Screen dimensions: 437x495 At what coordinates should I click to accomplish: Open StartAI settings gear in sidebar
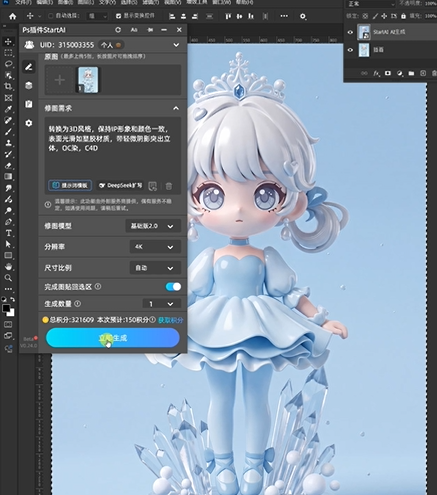pyautogui.click(x=29, y=123)
